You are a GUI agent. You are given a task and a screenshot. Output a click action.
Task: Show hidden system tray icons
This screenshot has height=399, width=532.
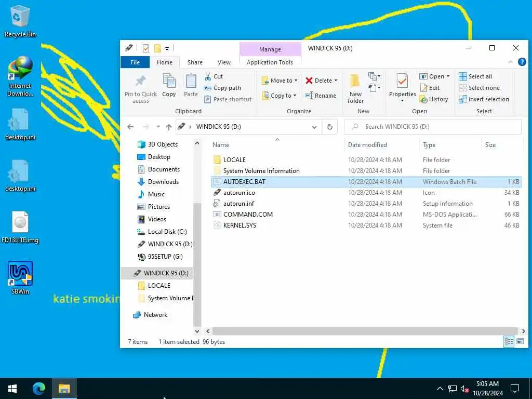tap(440, 389)
